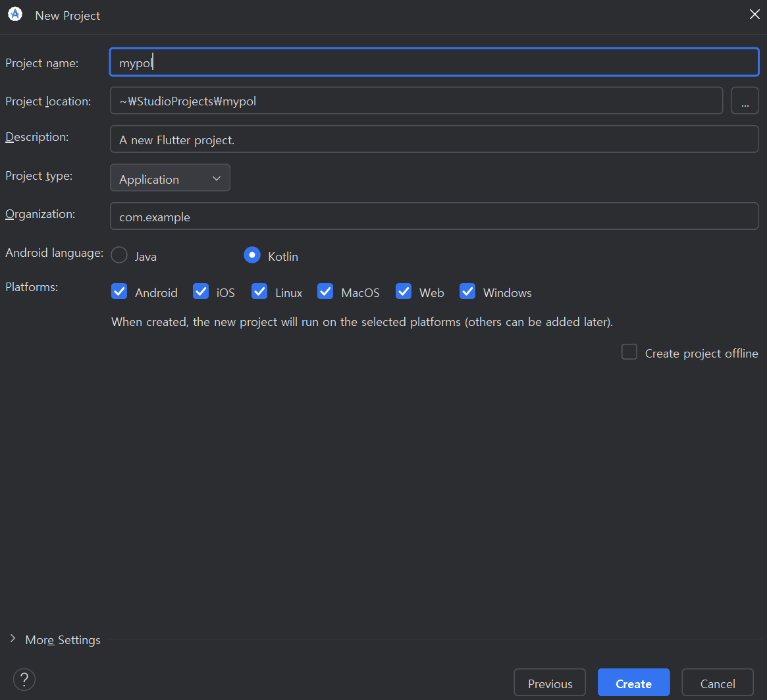Open the project location browse button
This screenshot has width=767, height=700.
click(745, 101)
